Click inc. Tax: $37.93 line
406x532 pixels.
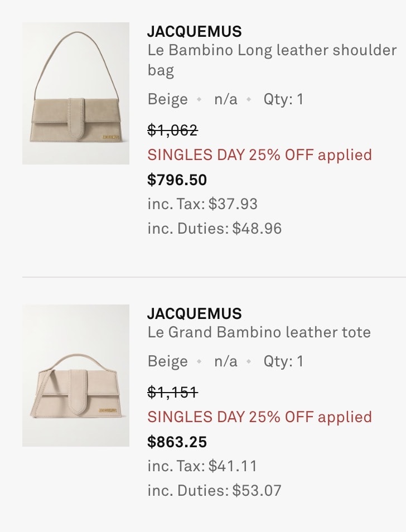(x=202, y=204)
